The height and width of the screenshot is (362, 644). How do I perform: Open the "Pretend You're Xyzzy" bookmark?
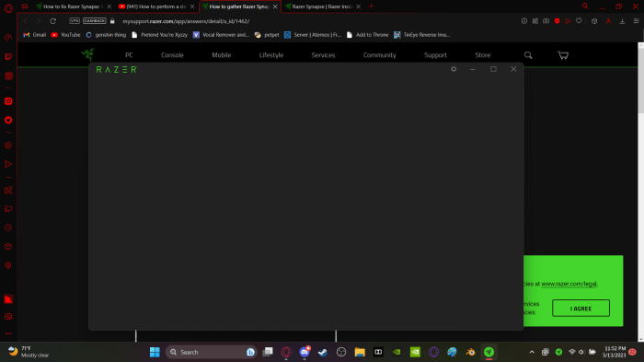159,35
